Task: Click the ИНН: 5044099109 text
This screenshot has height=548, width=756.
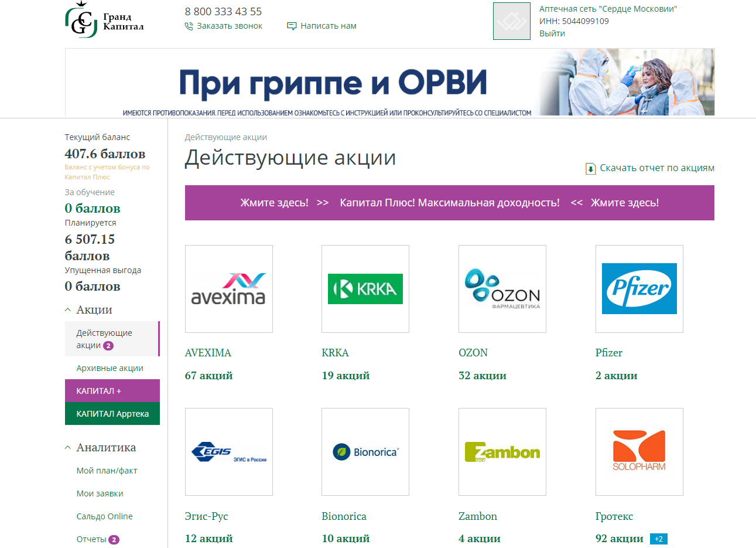Action: click(x=574, y=21)
